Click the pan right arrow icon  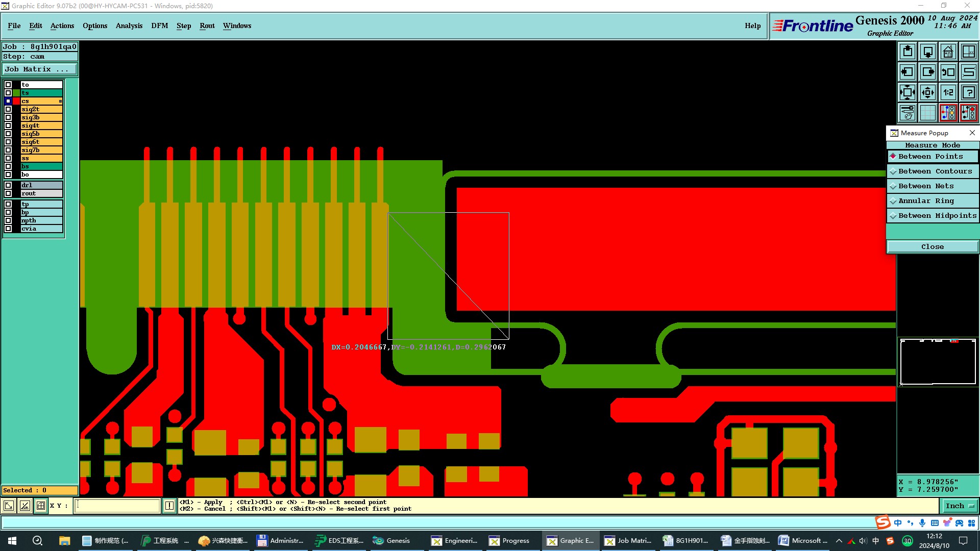pos(928,72)
